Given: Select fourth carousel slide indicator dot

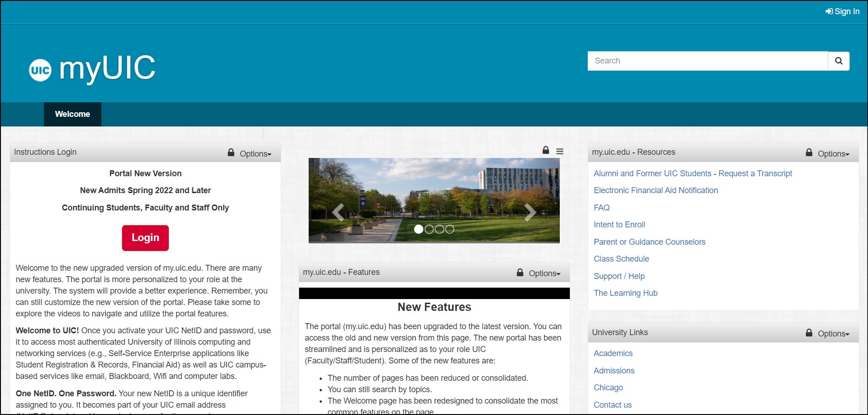Looking at the screenshot, I should 450,229.
